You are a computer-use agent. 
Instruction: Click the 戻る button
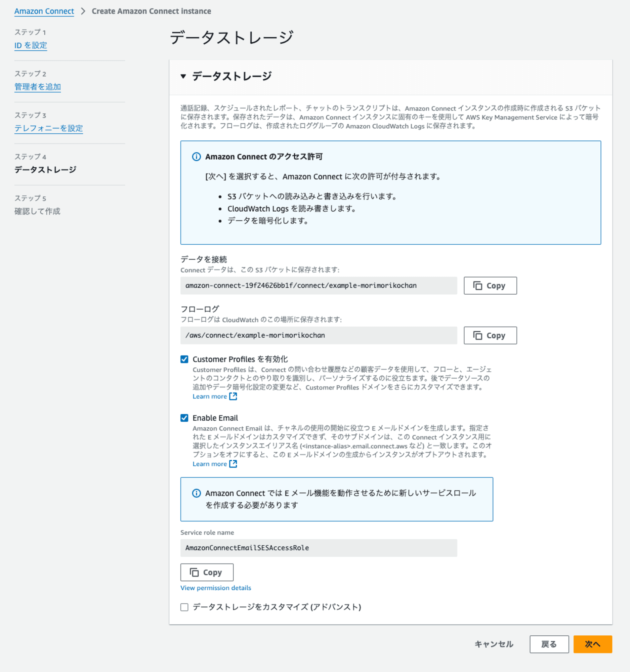coord(549,644)
